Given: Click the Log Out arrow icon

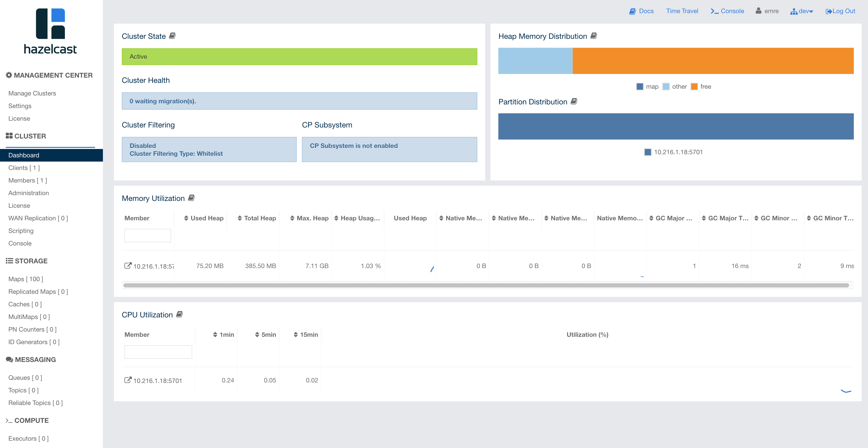Looking at the screenshot, I should point(829,12).
